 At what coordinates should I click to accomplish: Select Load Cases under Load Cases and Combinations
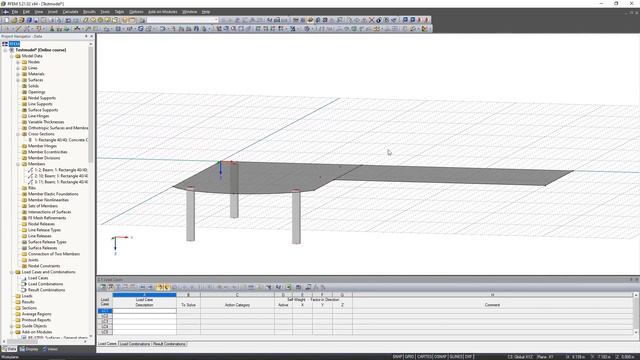38,278
